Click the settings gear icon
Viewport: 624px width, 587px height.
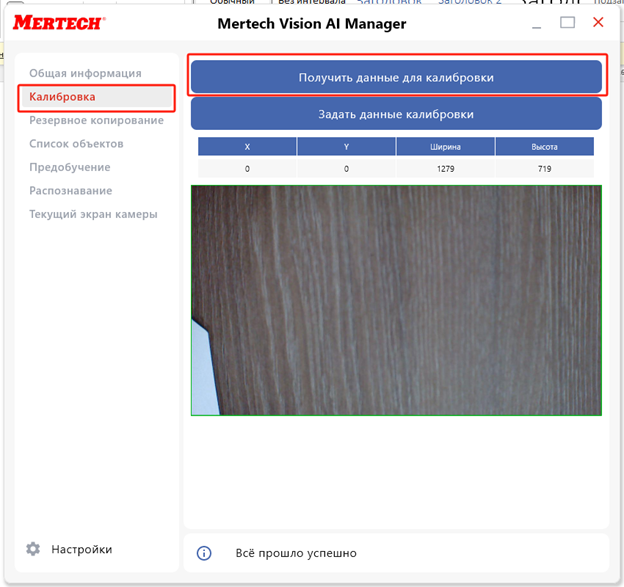[33, 549]
